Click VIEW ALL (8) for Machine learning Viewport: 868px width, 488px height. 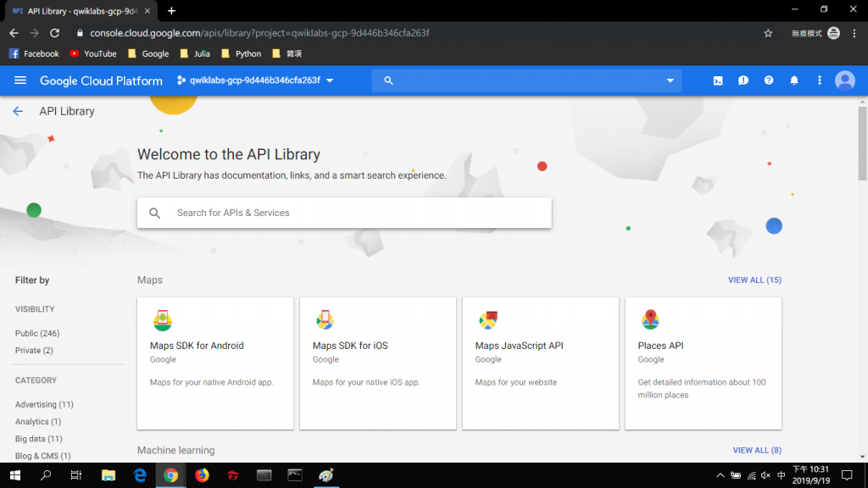pyautogui.click(x=757, y=451)
